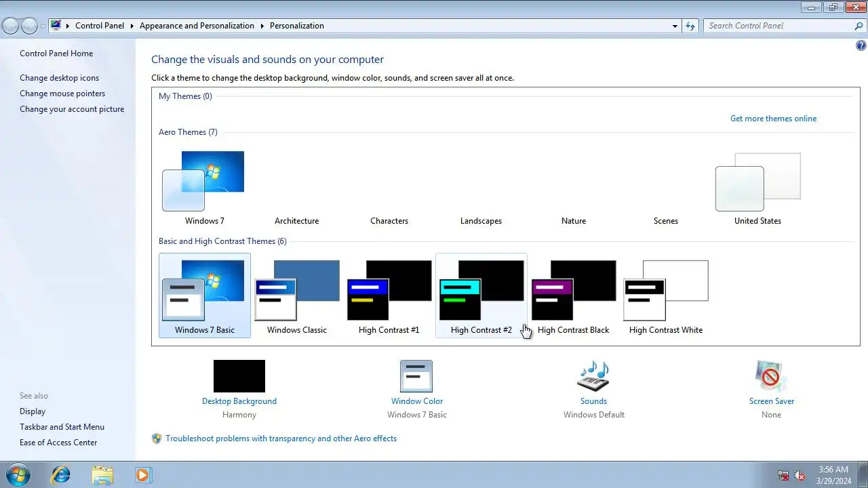Focus the Search Control Panel field
Image resolution: width=868 pixels, height=488 pixels.
click(778, 26)
